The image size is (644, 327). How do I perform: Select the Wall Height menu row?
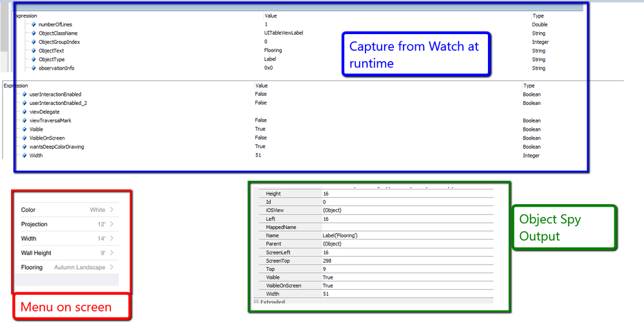(x=67, y=253)
